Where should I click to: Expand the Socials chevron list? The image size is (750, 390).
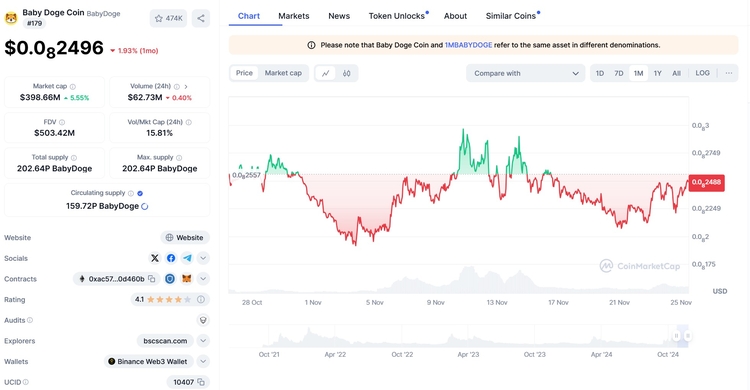[x=203, y=258]
